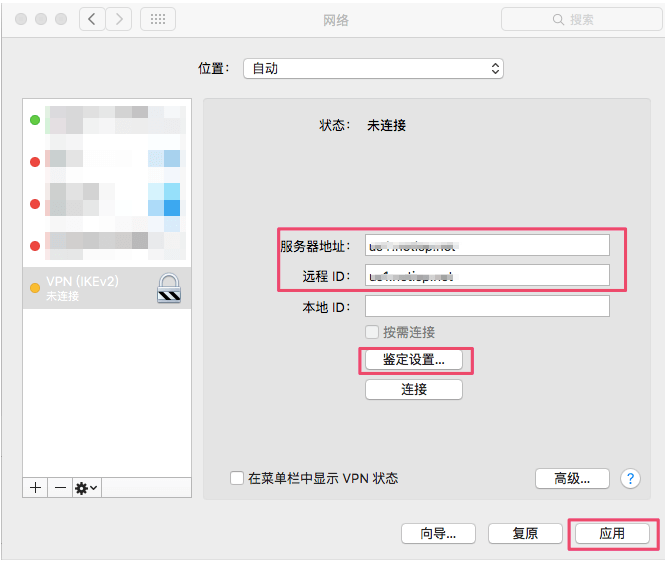
Task: Click the 连接 button
Action: point(414,389)
